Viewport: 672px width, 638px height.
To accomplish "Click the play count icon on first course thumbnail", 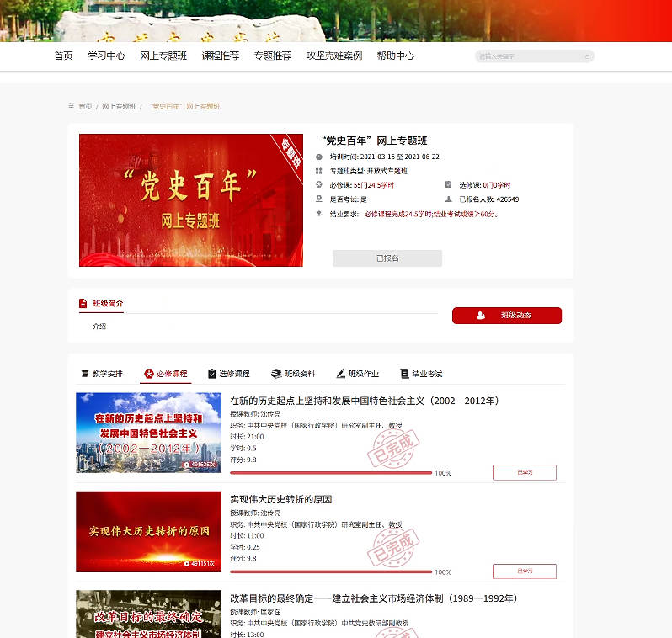I will click(x=186, y=464).
